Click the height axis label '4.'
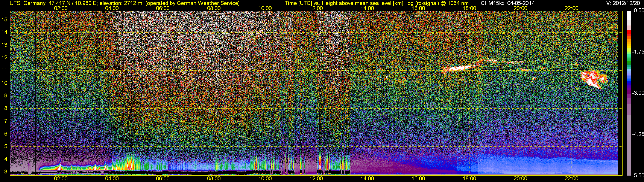644x182 pixels. [x=6, y=159]
